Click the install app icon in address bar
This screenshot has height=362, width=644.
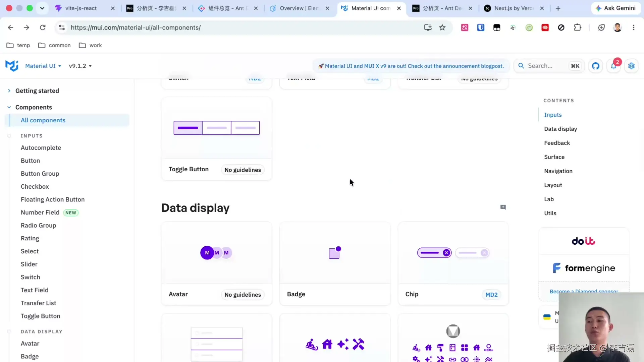pos(428,27)
